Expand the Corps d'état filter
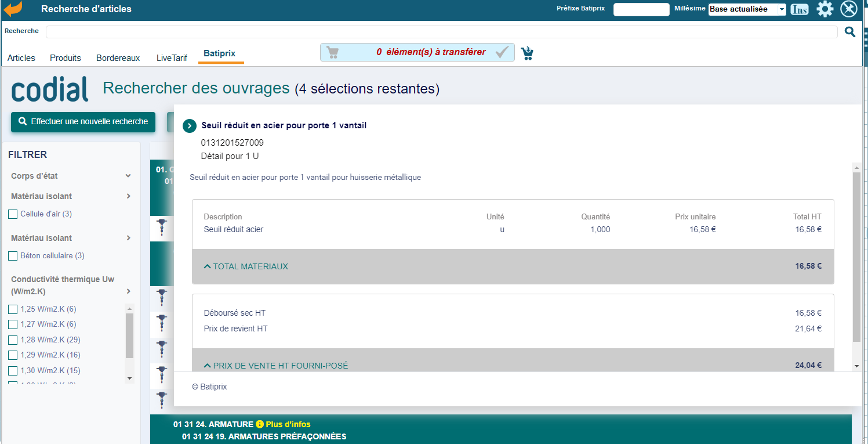This screenshot has width=868, height=444. pos(128,176)
